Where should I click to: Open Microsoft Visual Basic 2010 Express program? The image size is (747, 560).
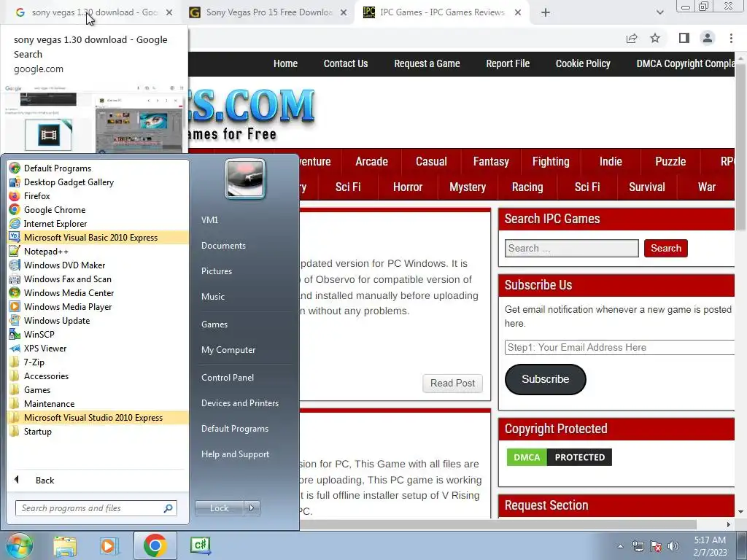click(98, 237)
